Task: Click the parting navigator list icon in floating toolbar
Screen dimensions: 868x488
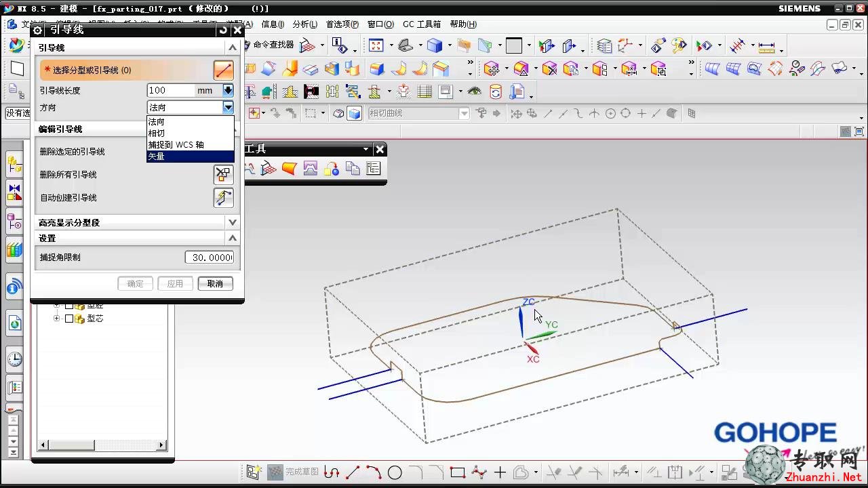Action: [374, 168]
